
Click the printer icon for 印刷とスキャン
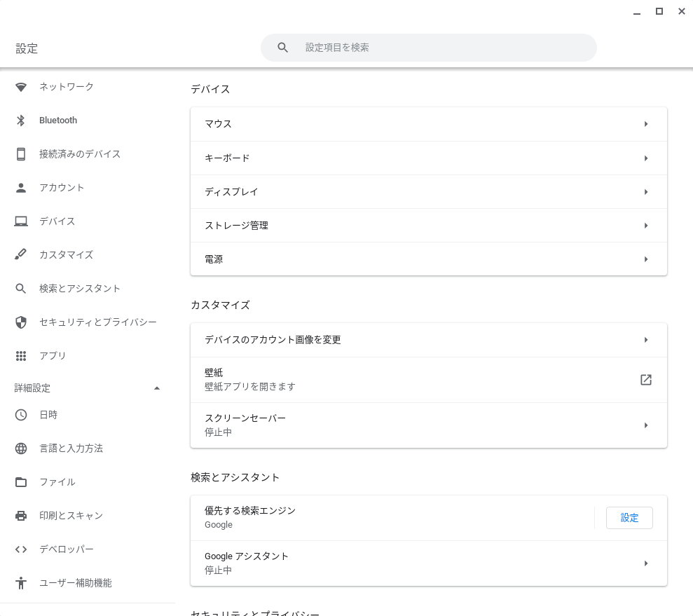21,516
